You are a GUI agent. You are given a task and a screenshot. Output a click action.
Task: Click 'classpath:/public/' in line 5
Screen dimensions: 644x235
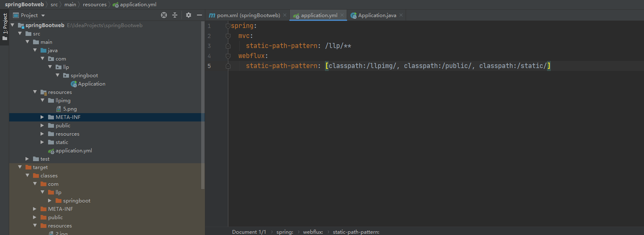(438, 66)
